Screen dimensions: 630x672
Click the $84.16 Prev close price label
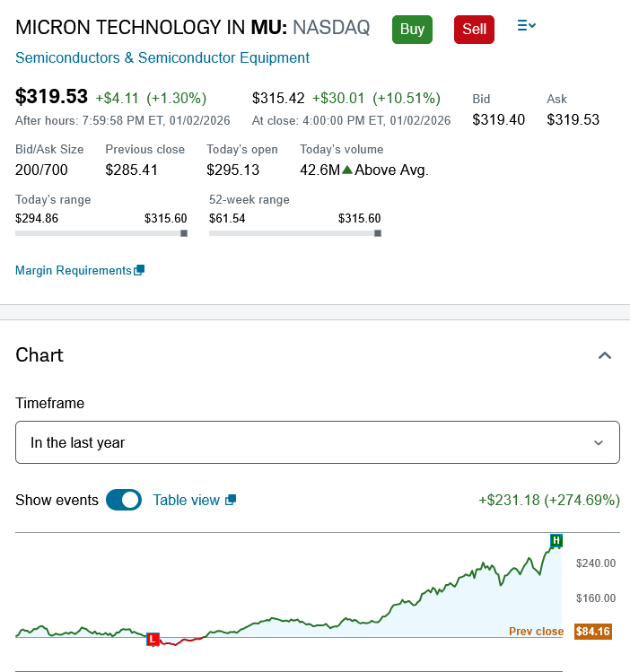point(592,632)
